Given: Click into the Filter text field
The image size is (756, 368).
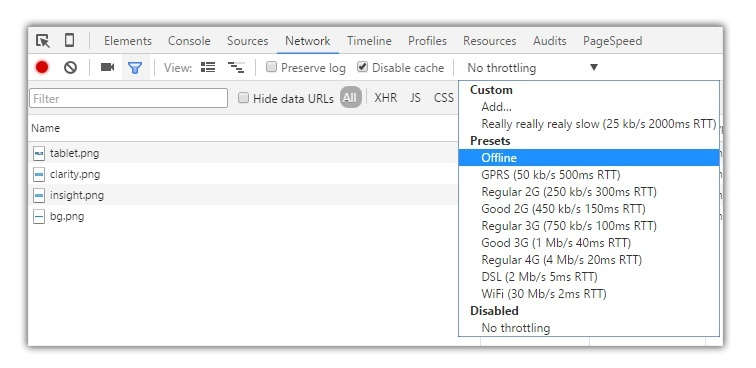Looking at the screenshot, I should [128, 98].
